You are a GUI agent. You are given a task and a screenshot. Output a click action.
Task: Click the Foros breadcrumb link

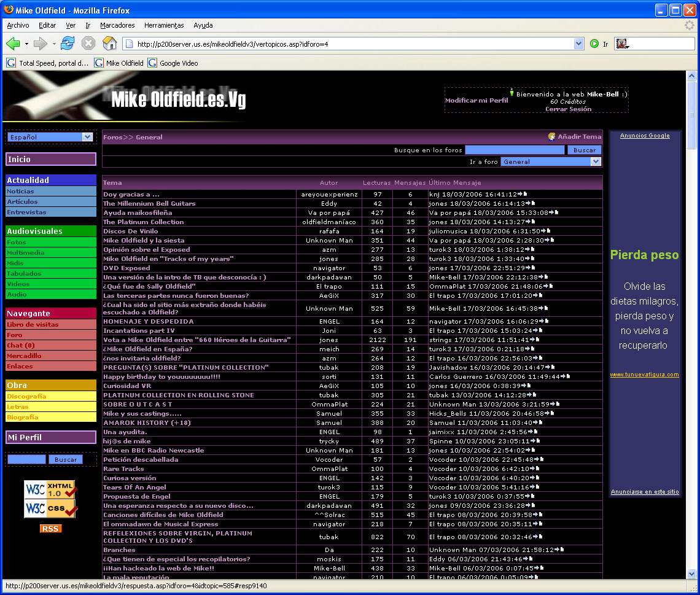[x=113, y=137]
